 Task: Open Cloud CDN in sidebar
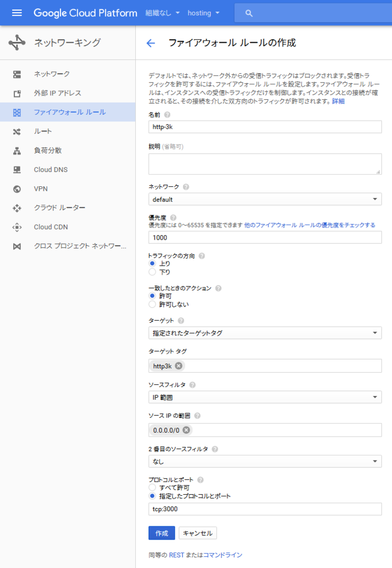pyautogui.click(x=68, y=227)
